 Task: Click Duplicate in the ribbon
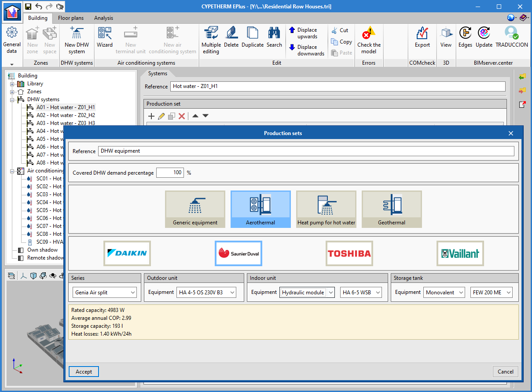coord(253,37)
